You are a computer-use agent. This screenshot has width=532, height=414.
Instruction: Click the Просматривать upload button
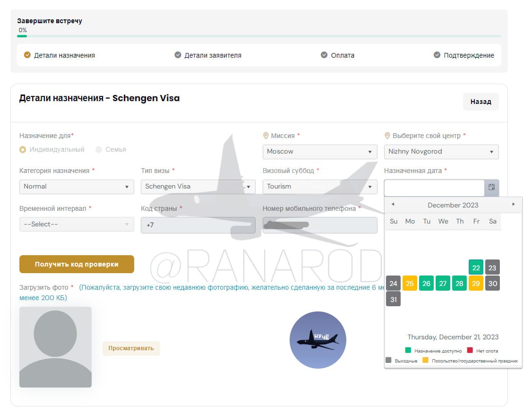tap(131, 348)
